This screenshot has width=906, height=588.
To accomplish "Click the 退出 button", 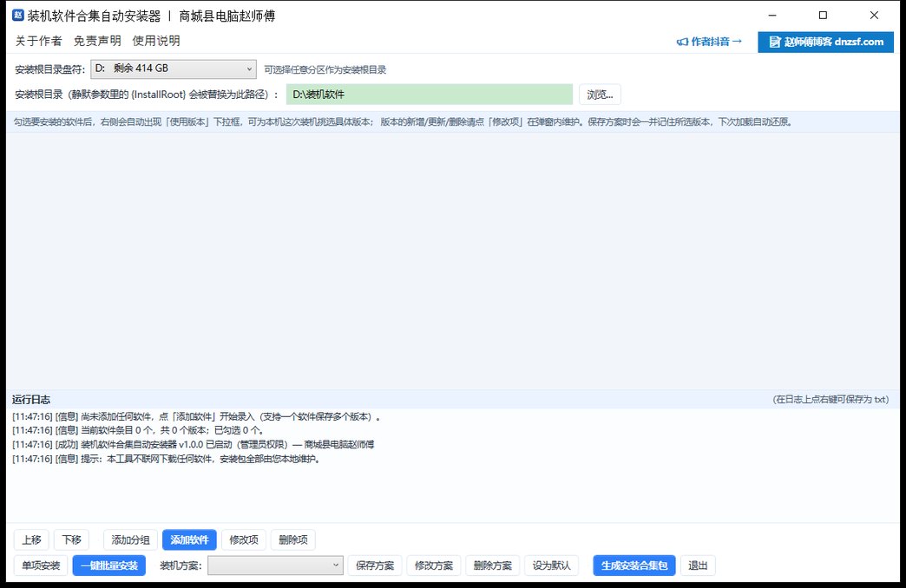I will click(x=698, y=565).
